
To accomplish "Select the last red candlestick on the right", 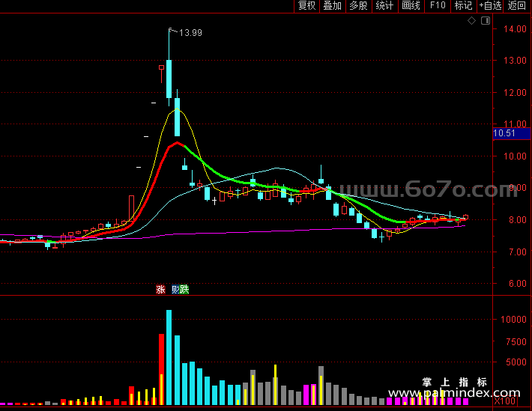I will coord(465,217).
